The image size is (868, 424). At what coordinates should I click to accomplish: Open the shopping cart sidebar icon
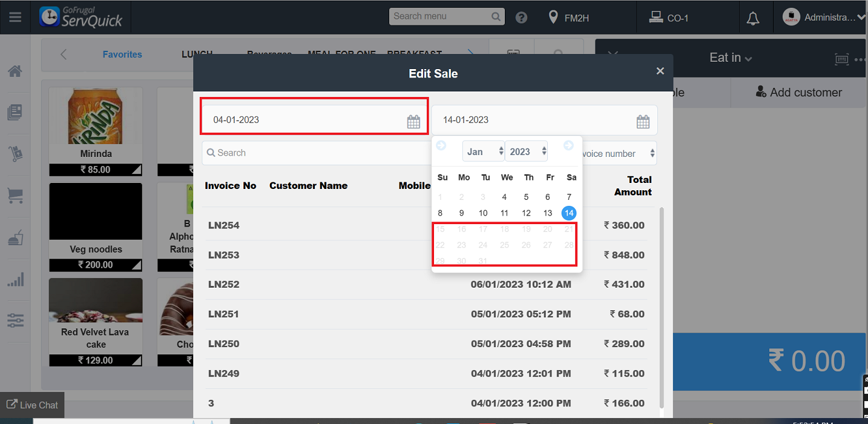[15, 196]
